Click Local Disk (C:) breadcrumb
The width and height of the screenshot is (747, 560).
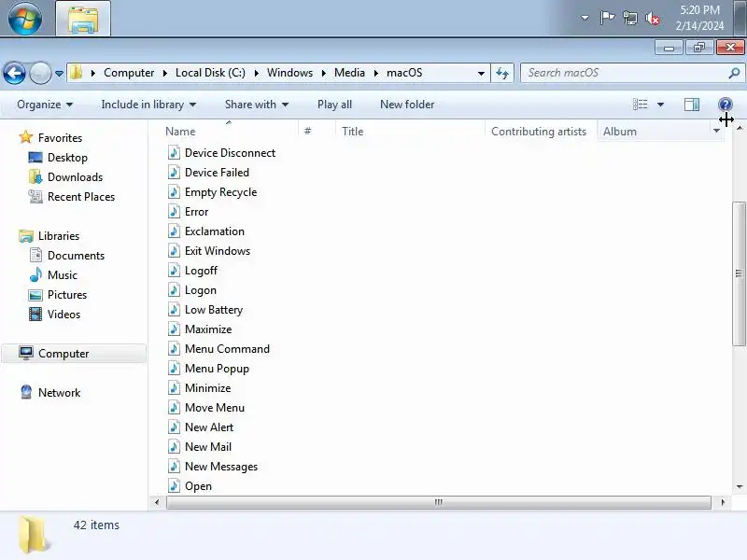[210, 73]
